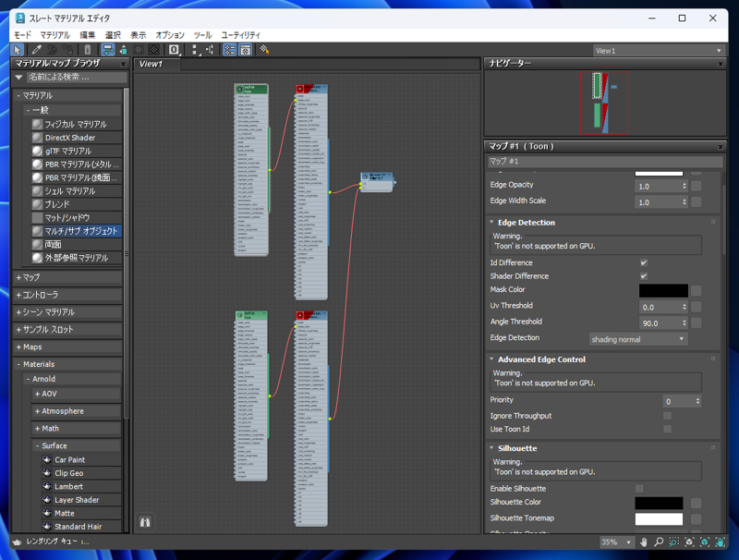Screen dimensions: 739x560
Task: Click Lay Out All vertical icon
Action: tap(195, 50)
